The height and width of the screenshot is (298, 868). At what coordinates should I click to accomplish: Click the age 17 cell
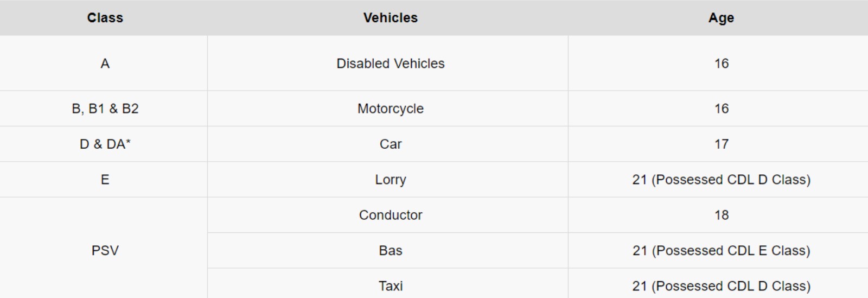(x=721, y=144)
